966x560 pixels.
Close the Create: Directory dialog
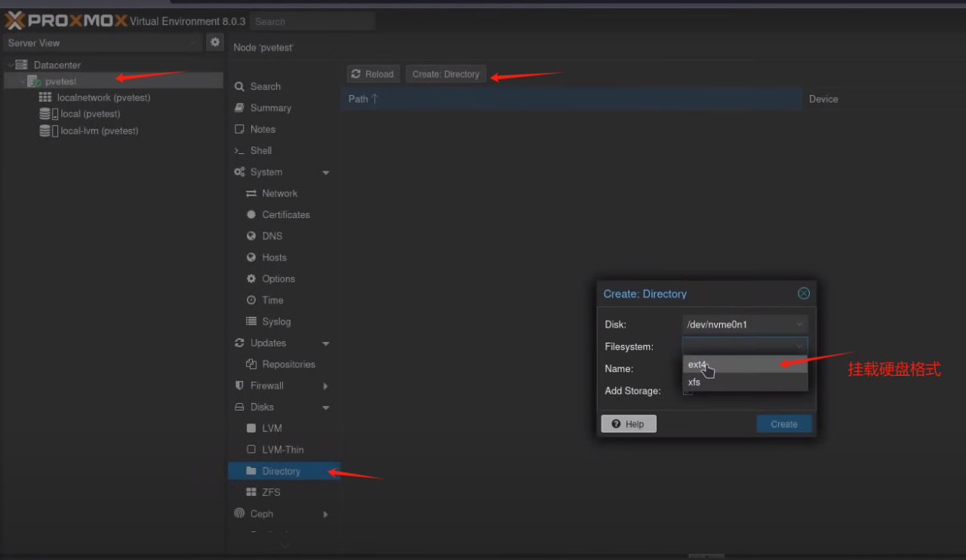[x=804, y=294]
